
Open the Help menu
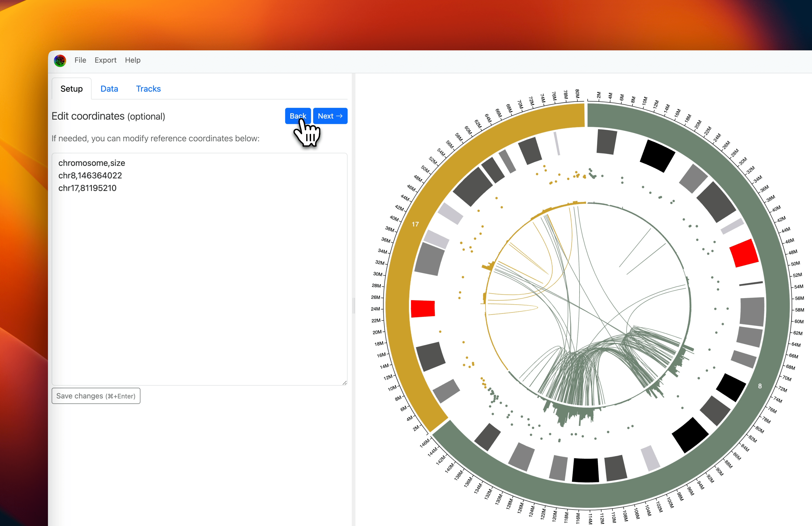[x=133, y=60]
